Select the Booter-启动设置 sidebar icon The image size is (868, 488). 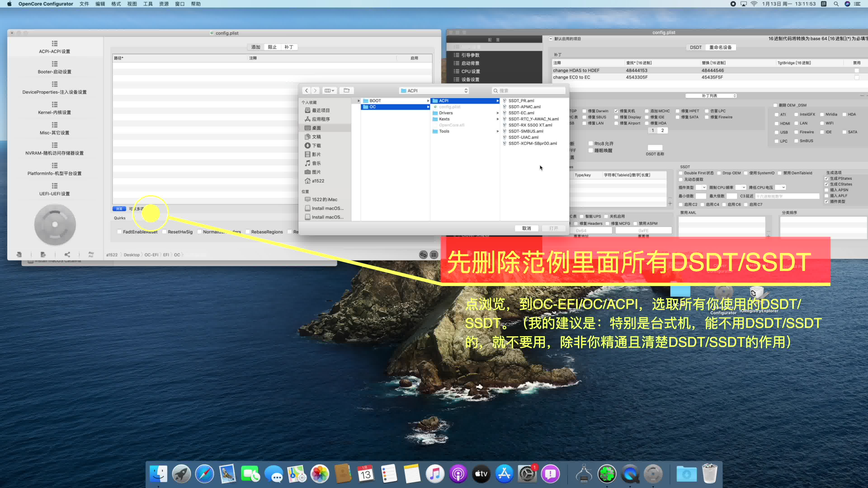(x=54, y=67)
